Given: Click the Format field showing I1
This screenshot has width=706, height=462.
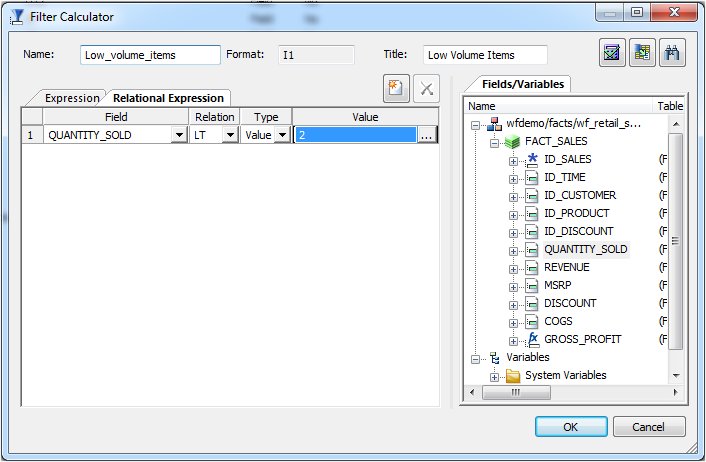Looking at the screenshot, I should [x=316, y=55].
